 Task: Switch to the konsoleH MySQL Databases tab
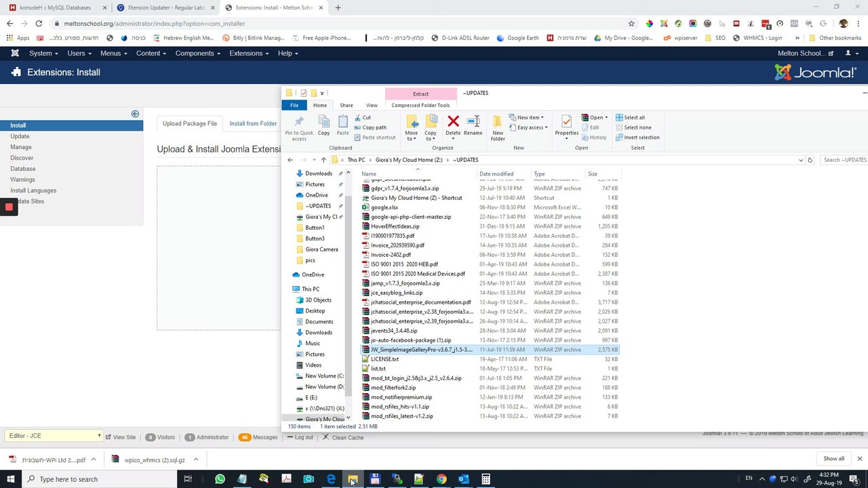pyautogui.click(x=54, y=7)
